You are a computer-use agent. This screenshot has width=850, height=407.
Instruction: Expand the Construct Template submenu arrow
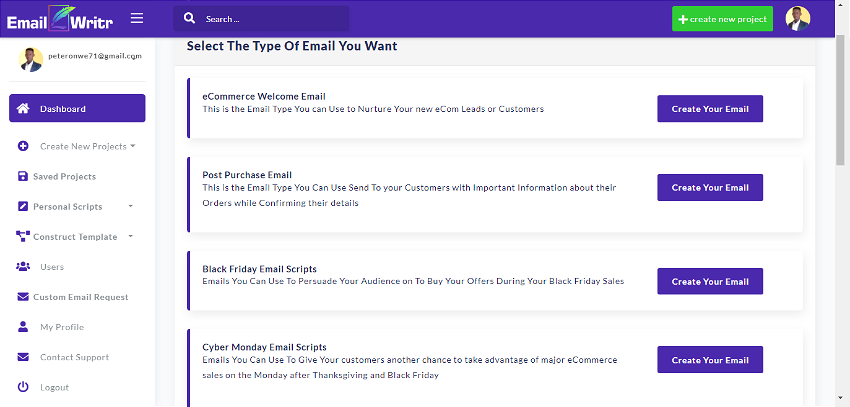click(131, 236)
